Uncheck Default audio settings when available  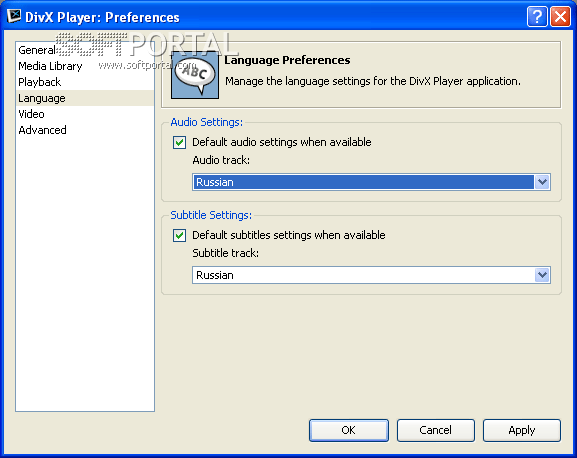click(x=179, y=142)
